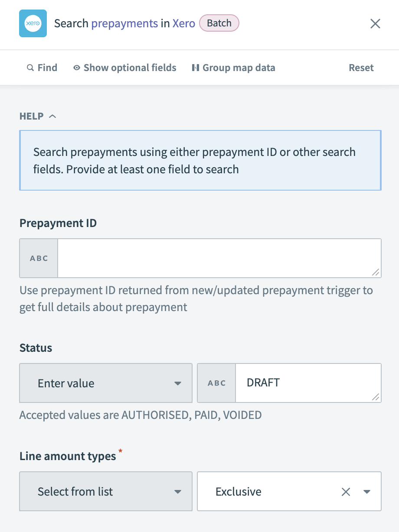Clear the Exclusive selection using the X icon
Screen dimensions: 399x532
click(346, 491)
